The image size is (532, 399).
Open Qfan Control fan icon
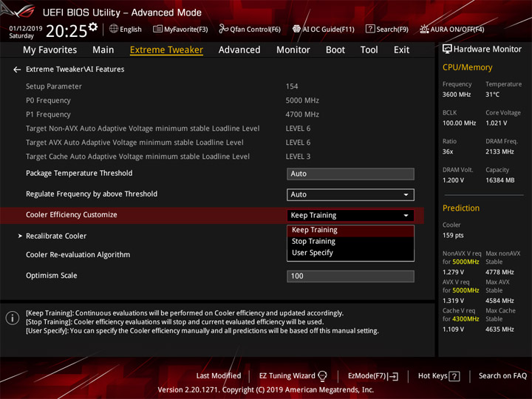coord(223,29)
